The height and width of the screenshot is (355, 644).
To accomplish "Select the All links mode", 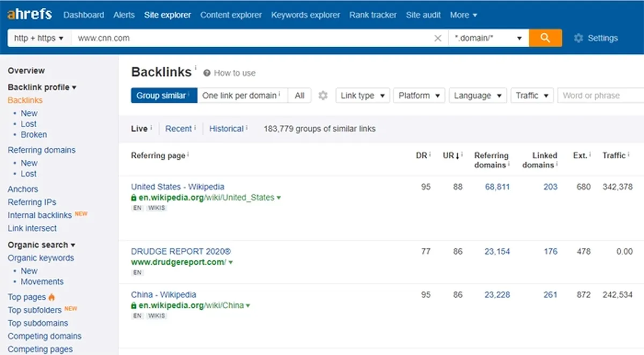I will (299, 95).
